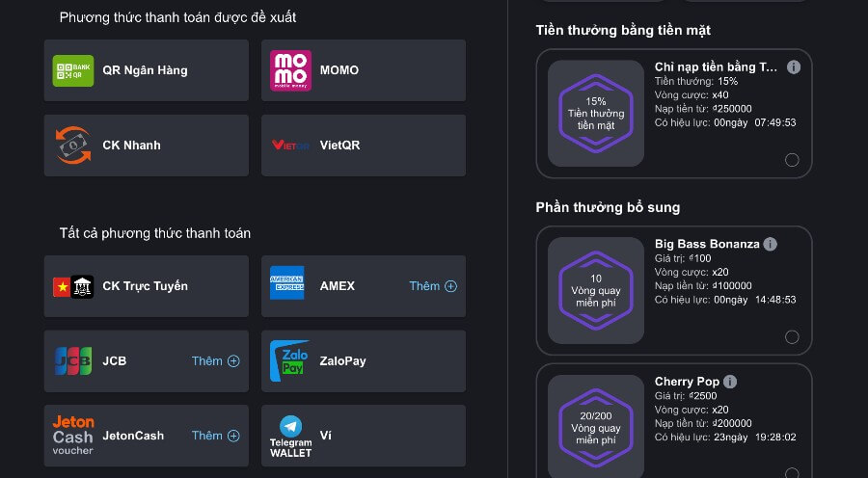Image resolution: width=868 pixels, height=478 pixels.
Task: Expand AMEX with the Thêm plus button
Action: click(x=433, y=286)
